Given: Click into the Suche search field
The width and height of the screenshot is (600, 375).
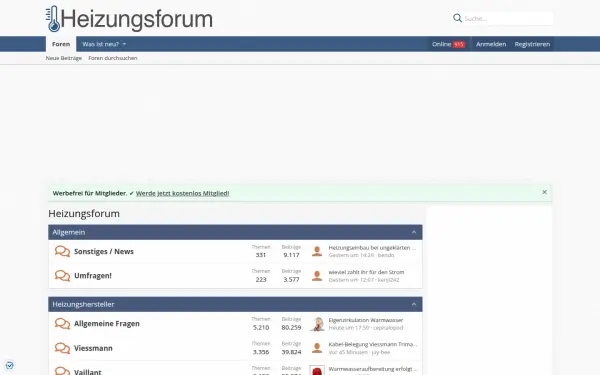Looking at the screenshot, I should pos(508,18).
